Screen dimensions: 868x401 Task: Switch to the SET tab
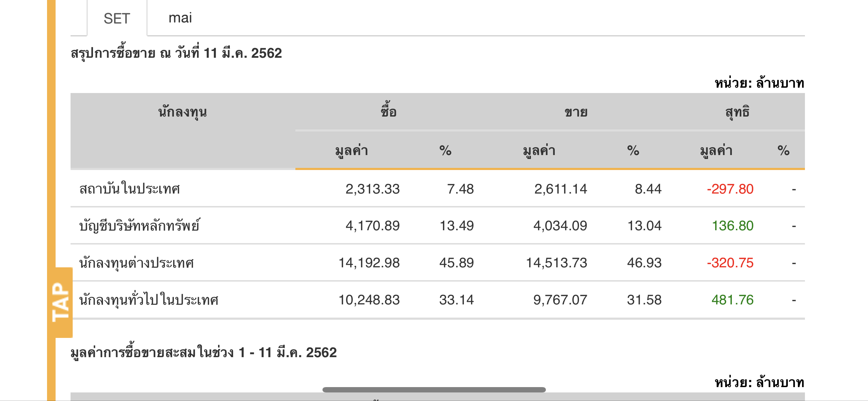pos(117,18)
